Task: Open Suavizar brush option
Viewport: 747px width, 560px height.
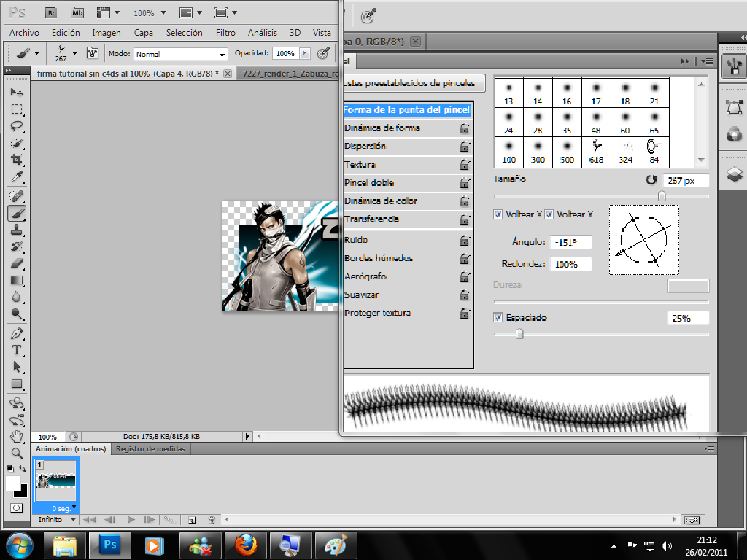Action: click(x=362, y=295)
